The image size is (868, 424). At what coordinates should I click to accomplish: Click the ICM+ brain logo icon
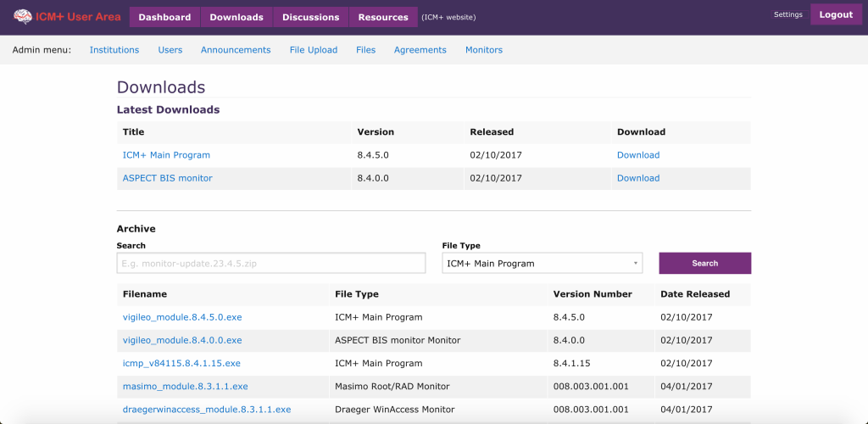(x=23, y=17)
